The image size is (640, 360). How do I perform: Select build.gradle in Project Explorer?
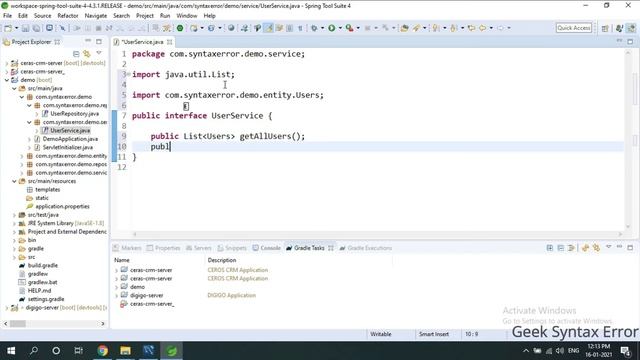[42, 265]
